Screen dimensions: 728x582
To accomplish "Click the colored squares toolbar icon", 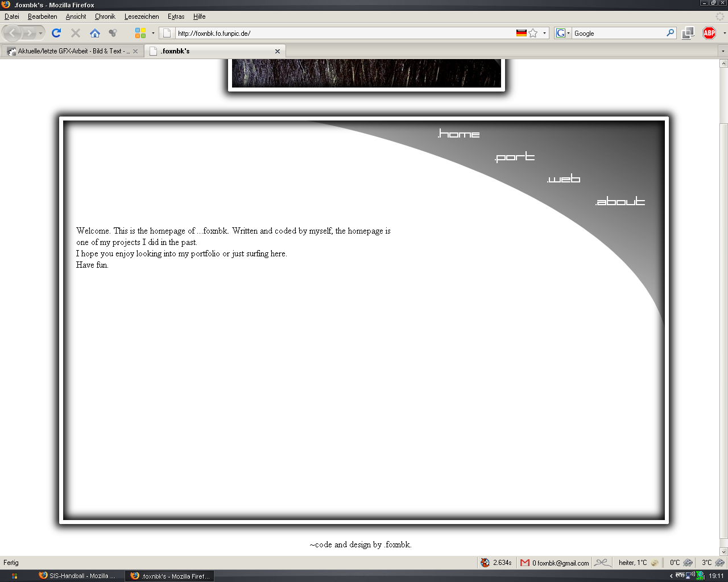I will 140,33.
